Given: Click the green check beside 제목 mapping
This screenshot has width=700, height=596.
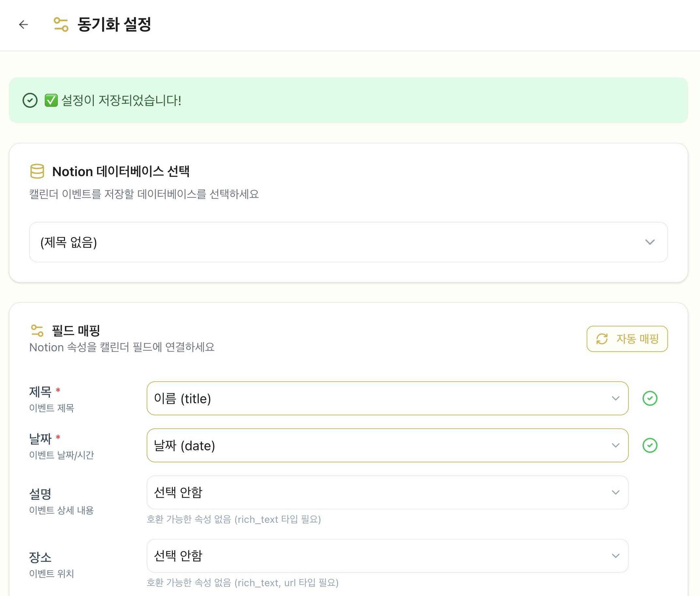Looking at the screenshot, I should (x=650, y=398).
